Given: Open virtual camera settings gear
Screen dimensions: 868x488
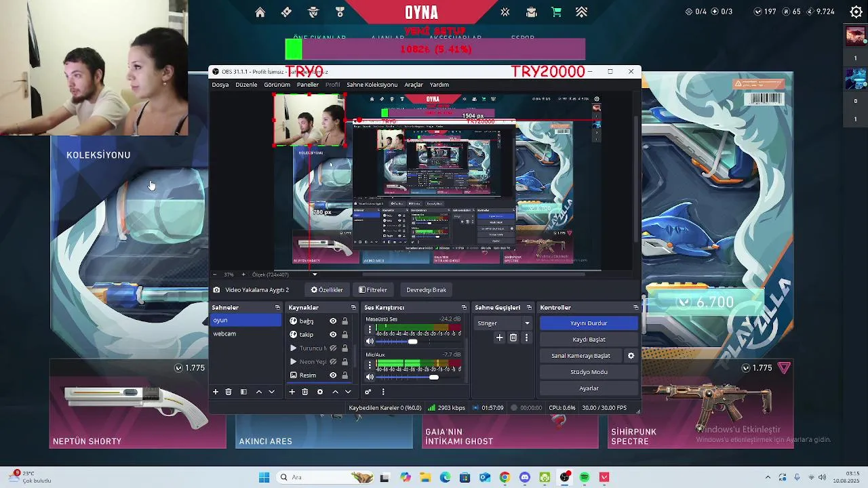Looking at the screenshot, I should pyautogui.click(x=631, y=356).
